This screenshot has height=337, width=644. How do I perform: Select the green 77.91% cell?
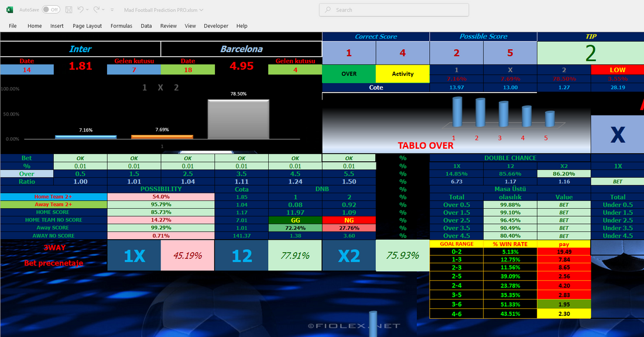click(295, 256)
